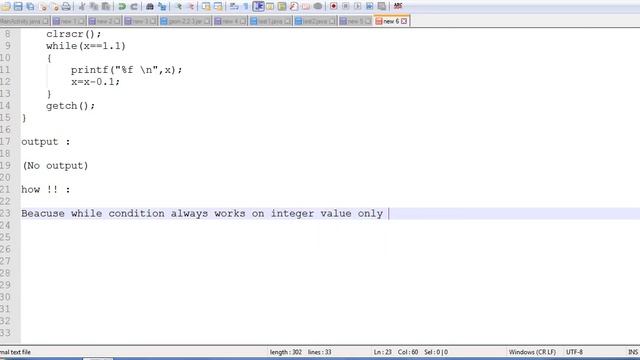The width and height of the screenshot is (640, 360).
Task: Click the '(No output)' text line
Action: [55, 166]
